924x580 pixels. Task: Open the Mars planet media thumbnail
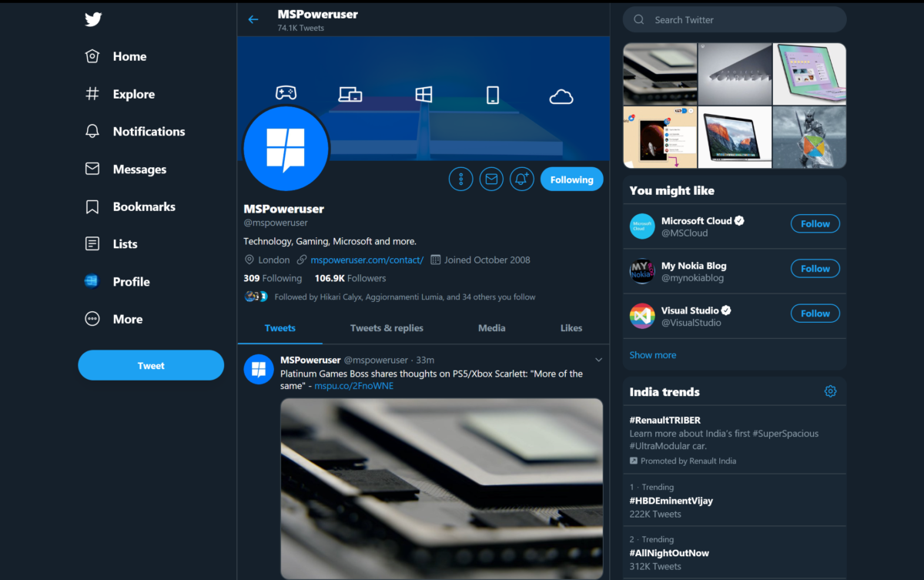[660, 137]
